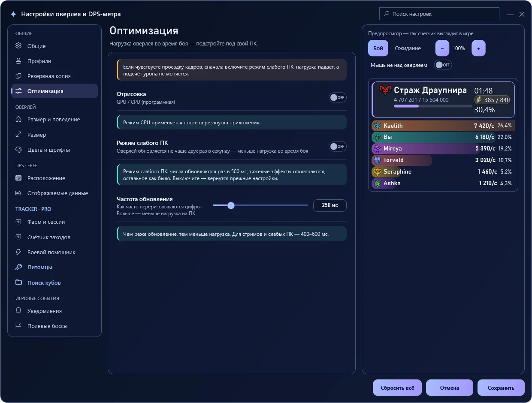This screenshot has width=532, height=403.
Task: Click Ashka's 4,3% share value
Action: point(506,183)
